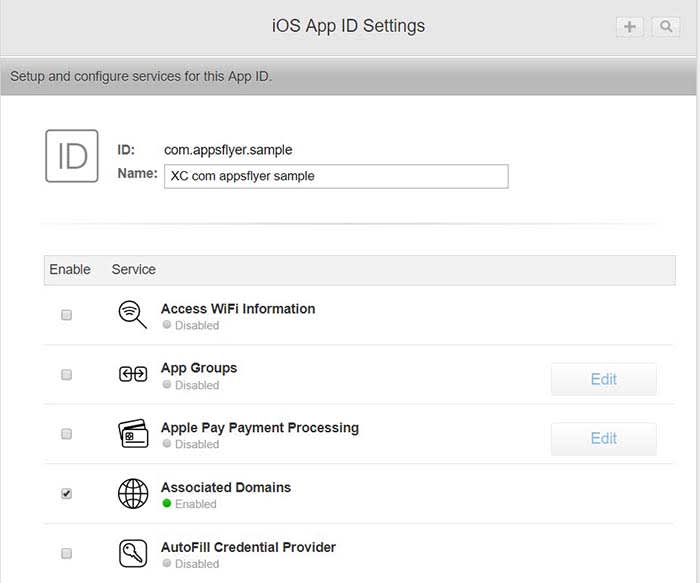
Task: Click the App Groups arrows icon
Action: click(133, 375)
